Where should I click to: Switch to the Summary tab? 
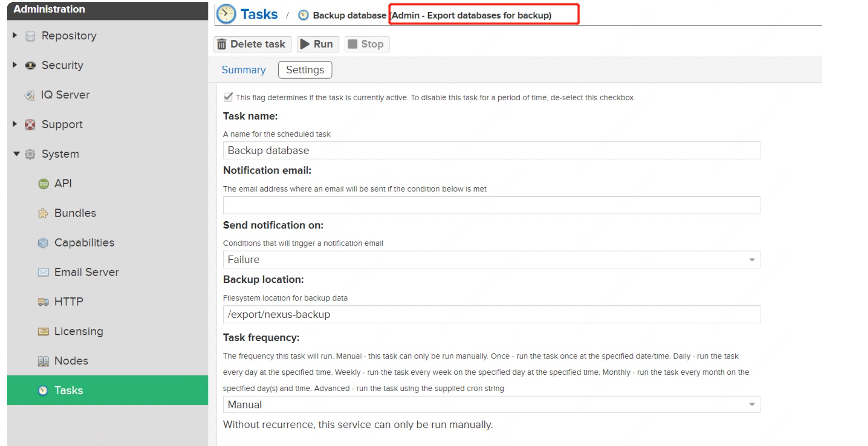[243, 70]
